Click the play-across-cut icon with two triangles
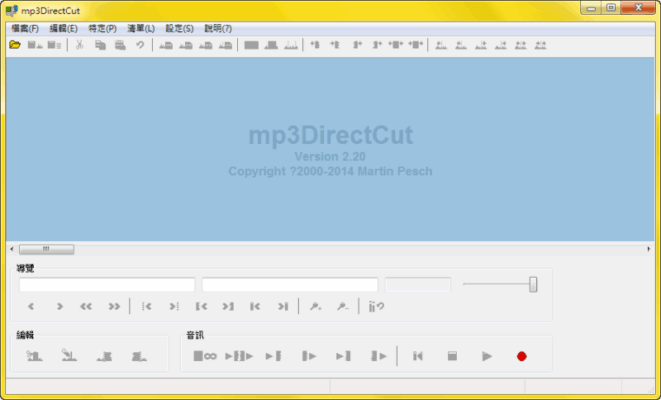The width and height of the screenshot is (661, 400). coord(239,357)
